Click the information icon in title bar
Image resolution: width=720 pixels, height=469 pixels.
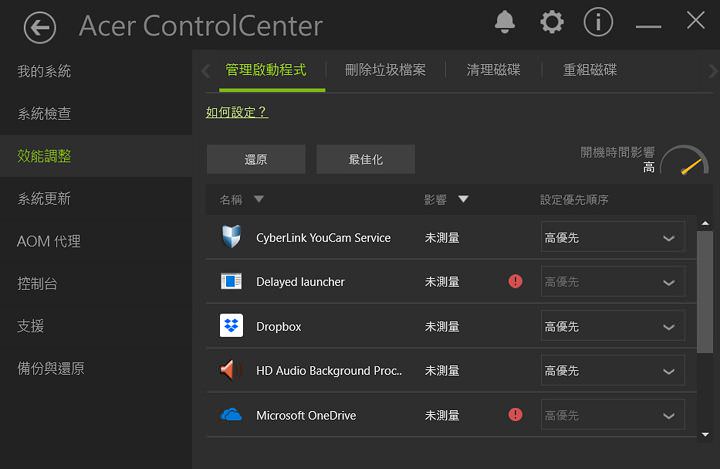(598, 22)
